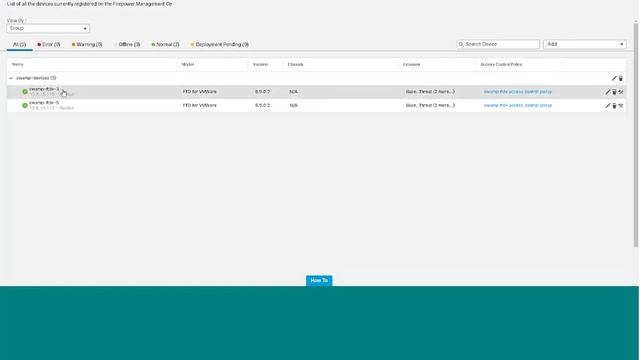Viewport: 640px width, 360px height.
Task: Delete device swamp-ftdv-3 via trash icon
Action: pos(614,92)
